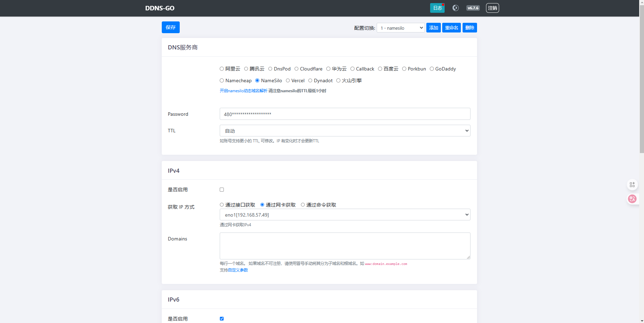Click the v6.7.6 version badge
This screenshot has height=323, width=644.
click(x=473, y=8)
